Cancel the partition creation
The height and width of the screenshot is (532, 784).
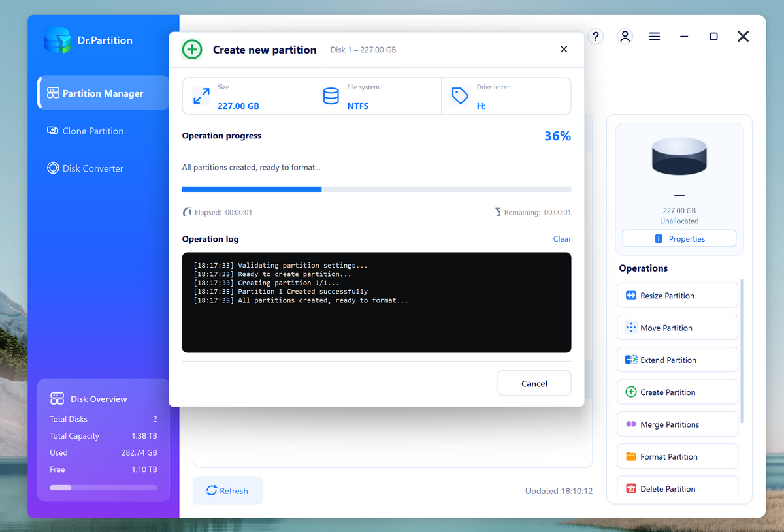tap(534, 383)
